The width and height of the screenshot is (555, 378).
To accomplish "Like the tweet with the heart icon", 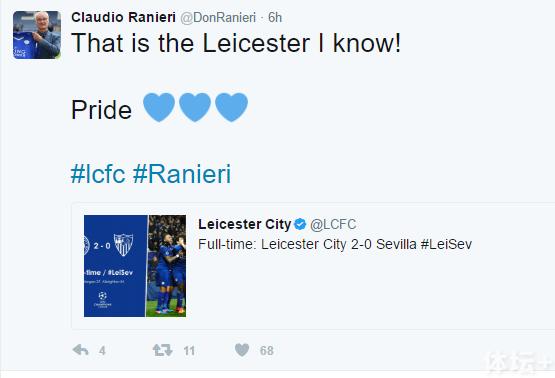I will pos(242,350).
